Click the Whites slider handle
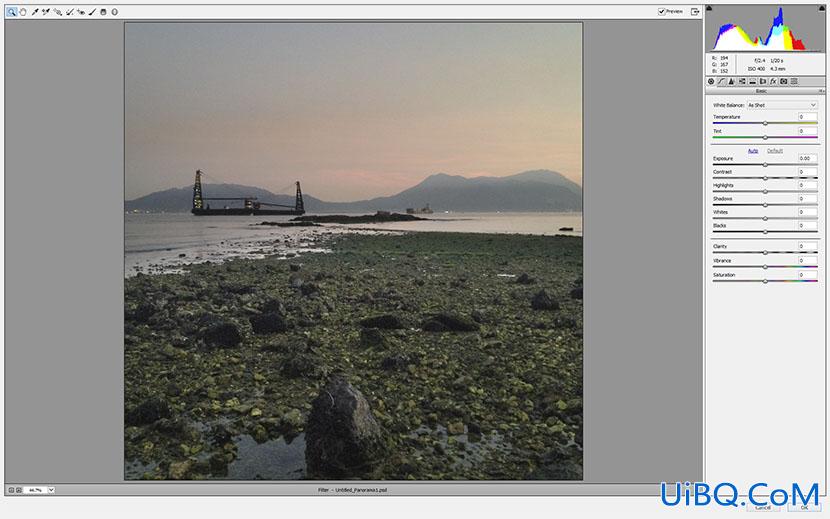Image resolution: width=830 pixels, height=519 pixels. point(765,219)
